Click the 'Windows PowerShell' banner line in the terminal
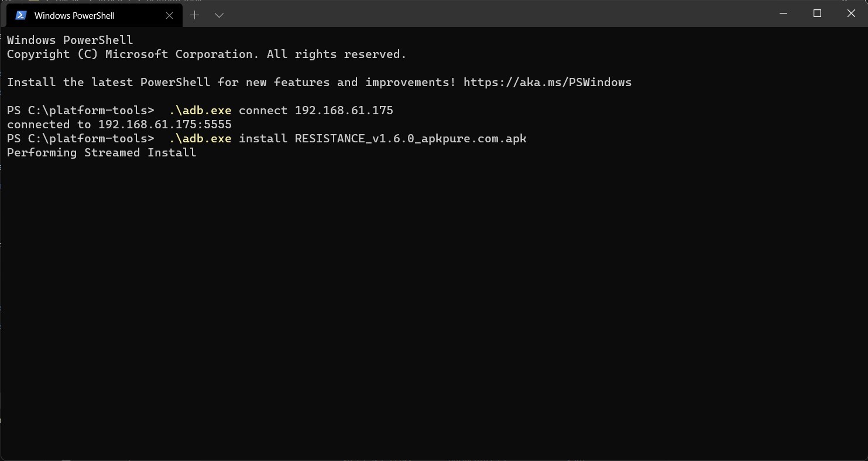Image resolution: width=868 pixels, height=461 pixels. point(70,40)
